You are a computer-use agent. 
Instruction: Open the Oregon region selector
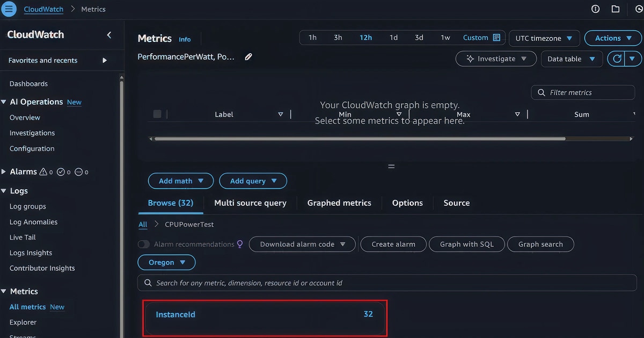pyautogui.click(x=166, y=262)
